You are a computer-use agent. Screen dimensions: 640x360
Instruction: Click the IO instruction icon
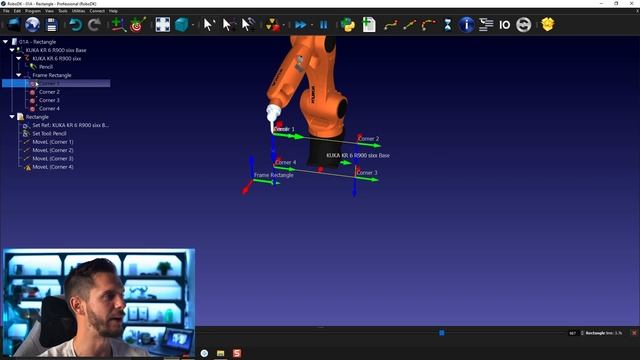pyautogui.click(x=504, y=25)
